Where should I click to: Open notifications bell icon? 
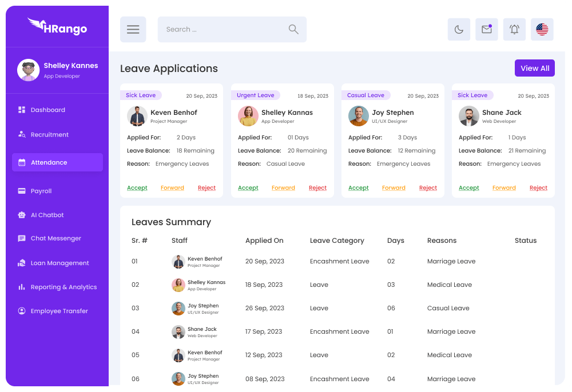(x=514, y=30)
